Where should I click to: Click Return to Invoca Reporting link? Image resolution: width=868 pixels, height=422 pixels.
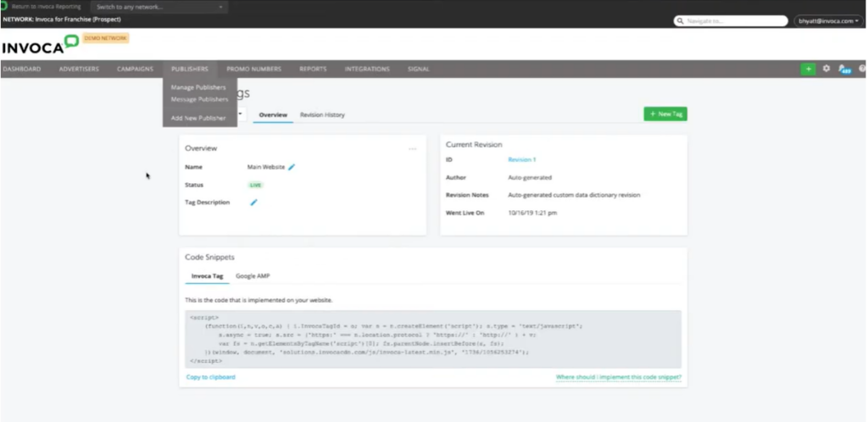[x=46, y=7]
